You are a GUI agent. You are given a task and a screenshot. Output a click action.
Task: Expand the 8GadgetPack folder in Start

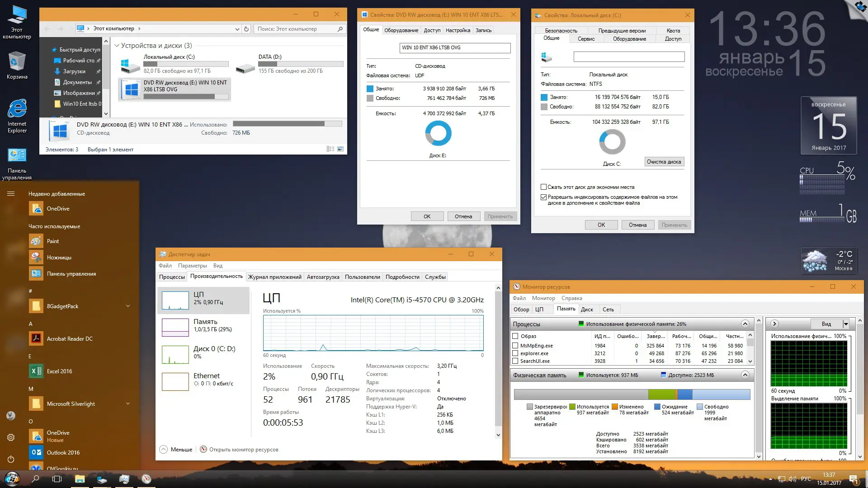pyautogui.click(x=128, y=306)
